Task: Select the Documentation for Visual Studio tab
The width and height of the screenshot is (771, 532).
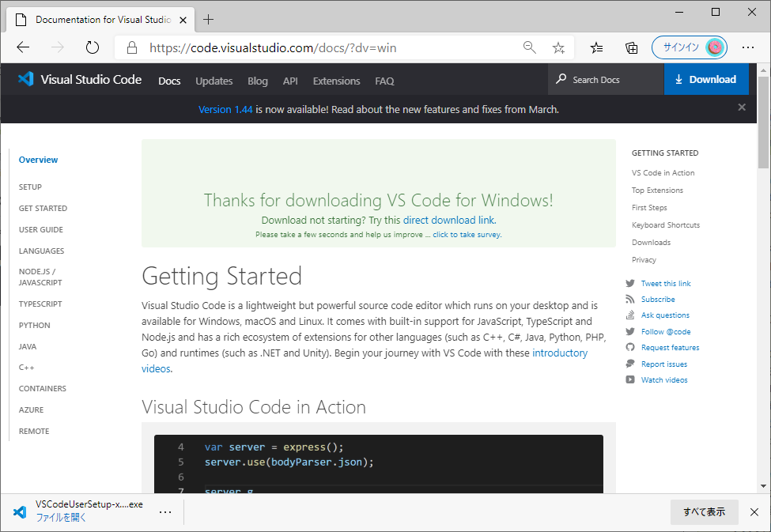Action: 100,20
